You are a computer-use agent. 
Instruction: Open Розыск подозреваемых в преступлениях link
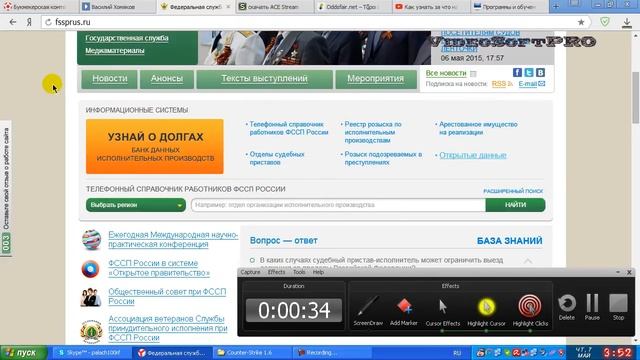tap(383, 158)
